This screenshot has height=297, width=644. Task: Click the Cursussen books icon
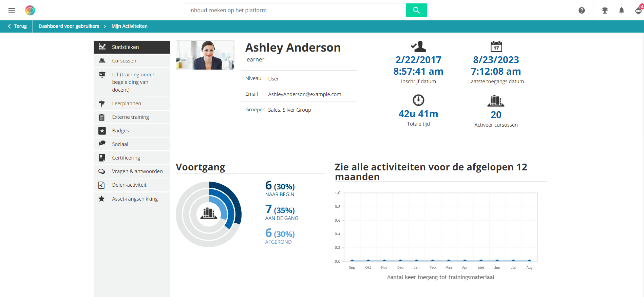[x=102, y=60]
